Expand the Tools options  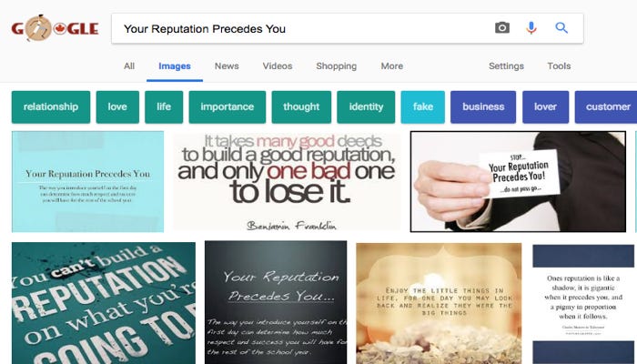(x=559, y=66)
